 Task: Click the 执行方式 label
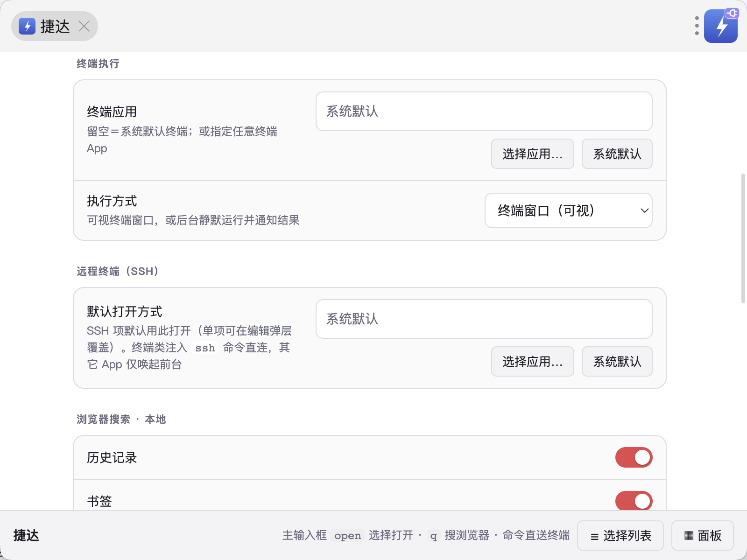(112, 201)
